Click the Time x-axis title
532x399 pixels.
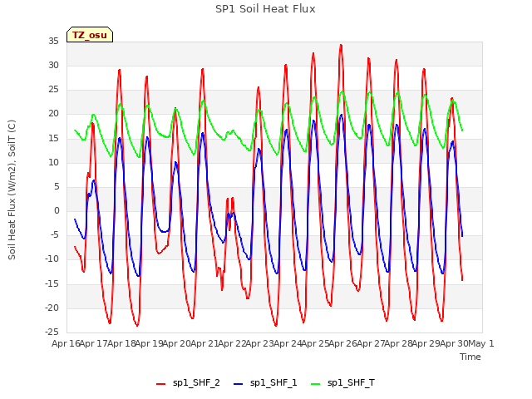pos(470,357)
